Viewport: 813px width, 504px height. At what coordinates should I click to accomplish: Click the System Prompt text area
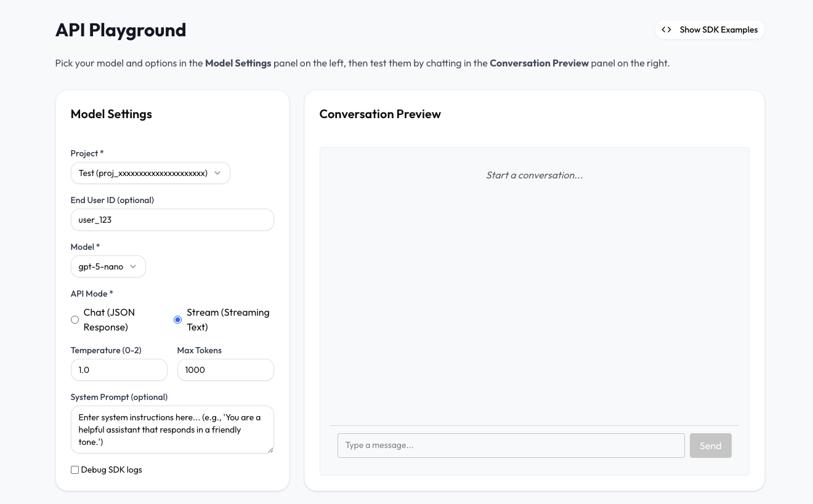172,430
